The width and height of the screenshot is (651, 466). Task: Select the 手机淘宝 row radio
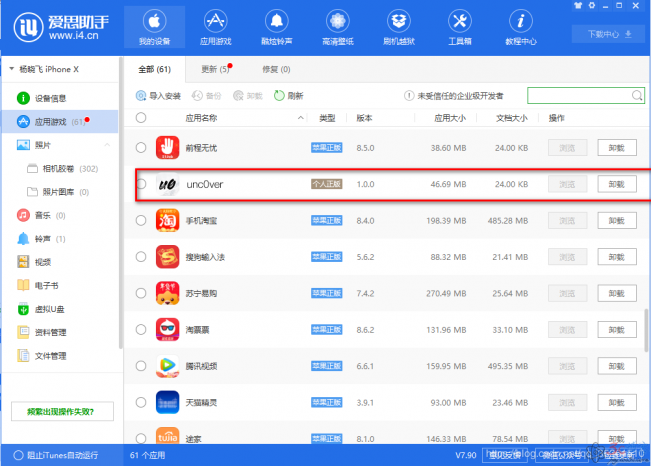tap(141, 220)
